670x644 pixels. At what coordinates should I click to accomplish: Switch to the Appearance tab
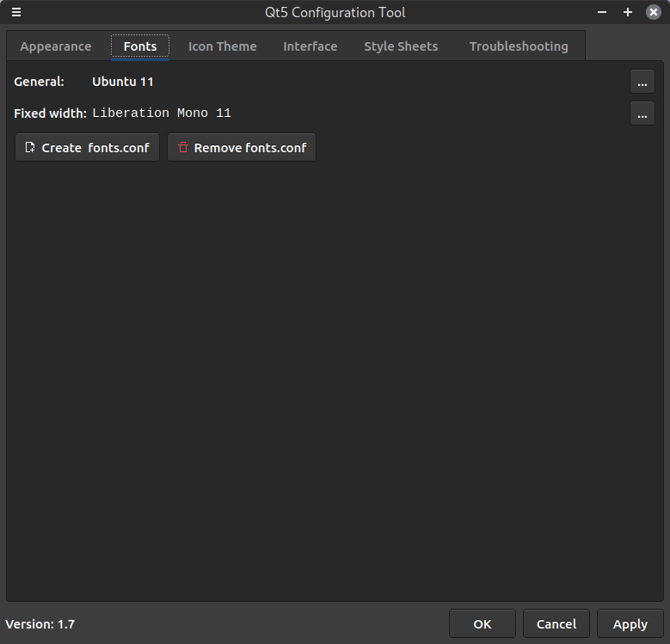56,46
